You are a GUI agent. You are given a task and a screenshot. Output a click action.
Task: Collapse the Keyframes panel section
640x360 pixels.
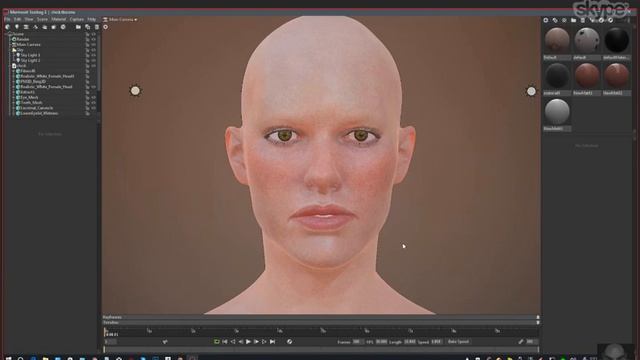coord(538,317)
